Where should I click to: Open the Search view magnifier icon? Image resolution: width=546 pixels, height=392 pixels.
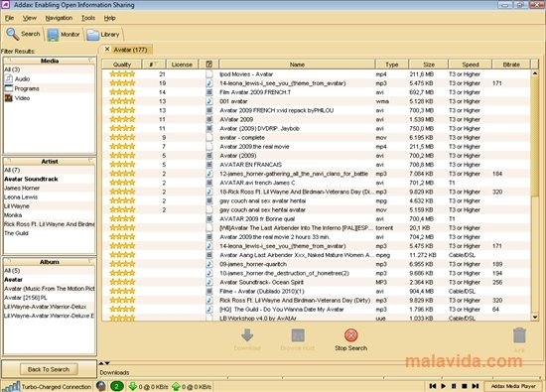13,34
